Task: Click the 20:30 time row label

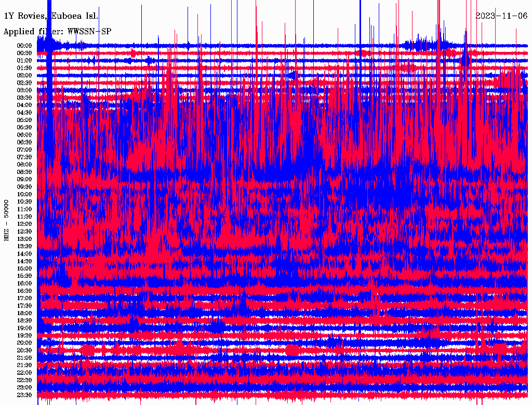Action: [24, 350]
